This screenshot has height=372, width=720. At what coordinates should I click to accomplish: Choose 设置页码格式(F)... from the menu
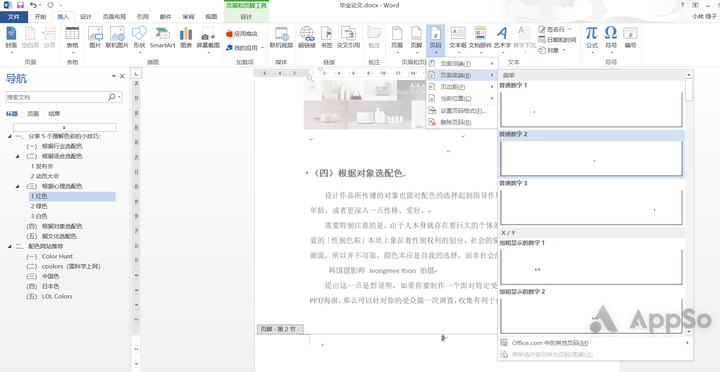pyautogui.click(x=462, y=111)
